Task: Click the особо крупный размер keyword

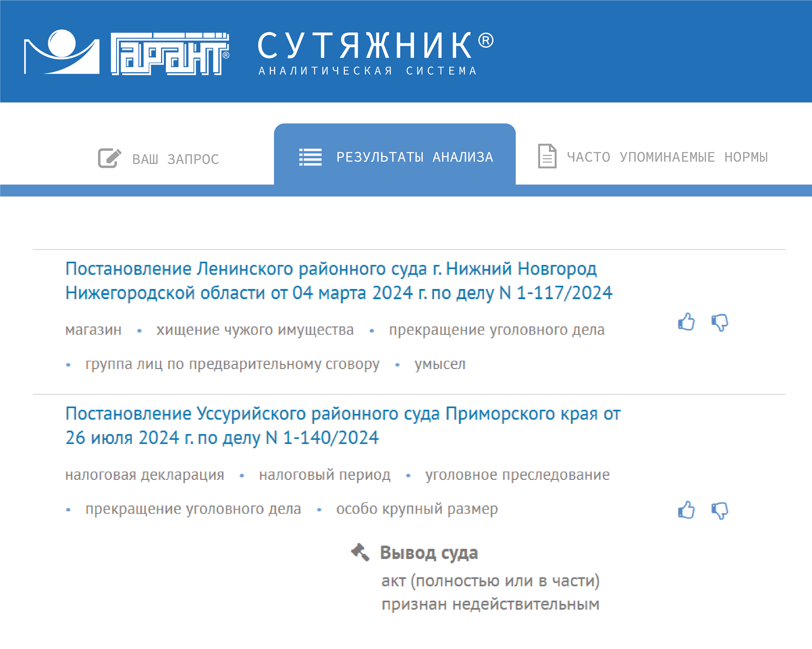Action: 417,509
